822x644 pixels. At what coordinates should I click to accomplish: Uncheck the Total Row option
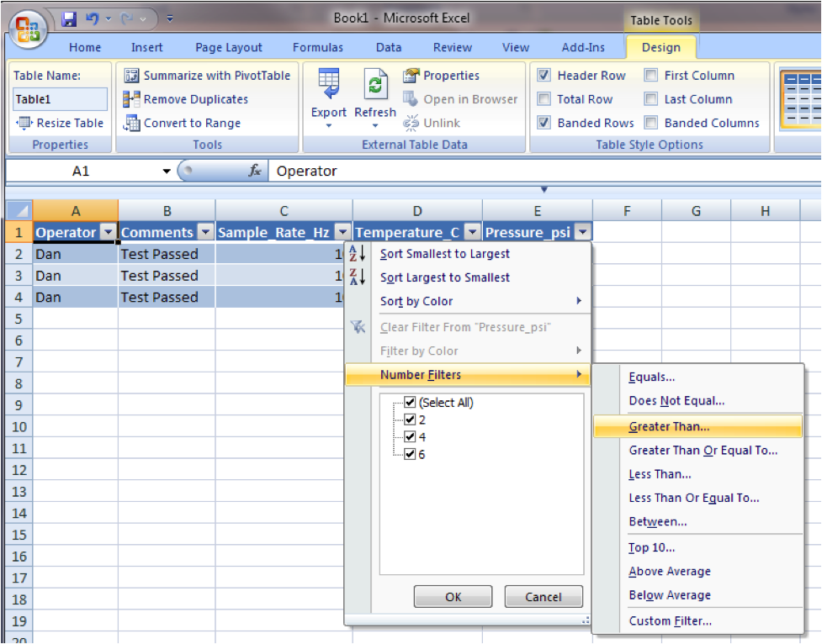tap(544, 98)
